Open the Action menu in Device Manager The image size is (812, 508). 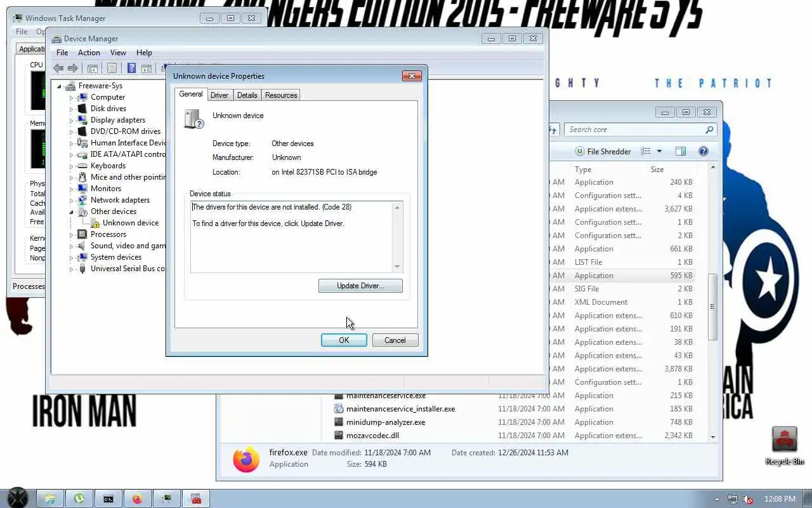[89, 53]
